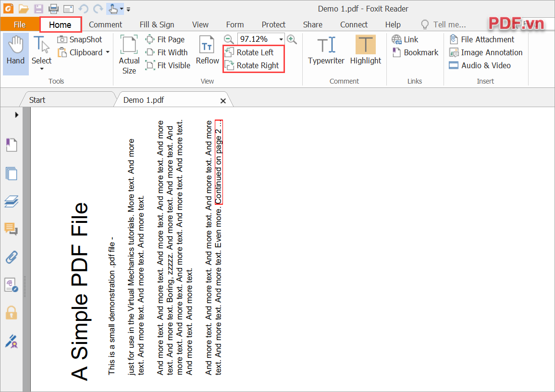Select the Highlight tool

click(x=366, y=50)
